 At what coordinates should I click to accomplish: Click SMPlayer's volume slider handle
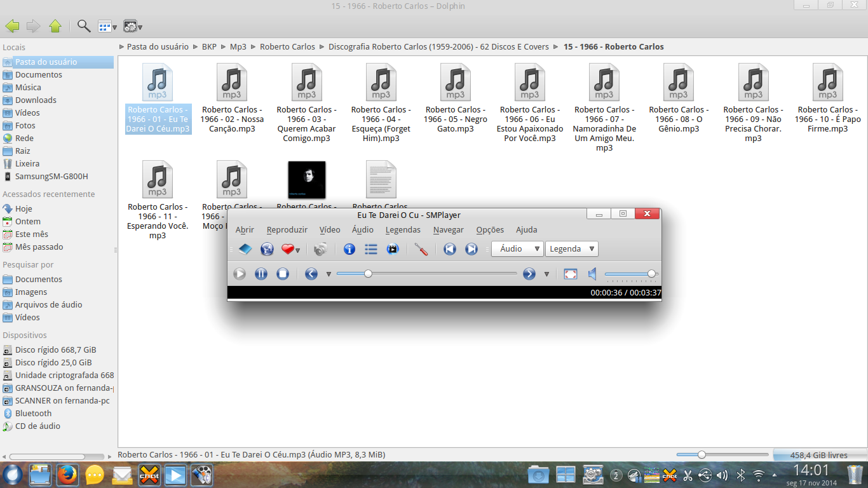[x=651, y=274]
